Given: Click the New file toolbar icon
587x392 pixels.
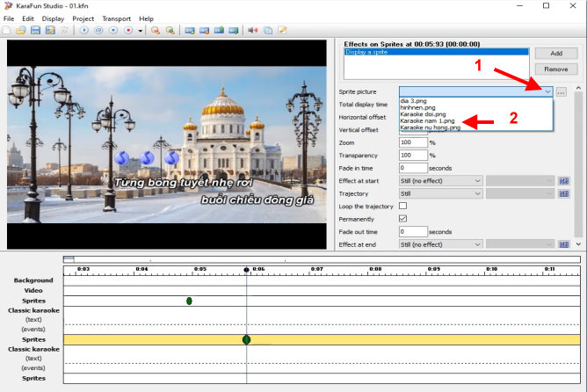Looking at the screenshot, I should (7, 31).
